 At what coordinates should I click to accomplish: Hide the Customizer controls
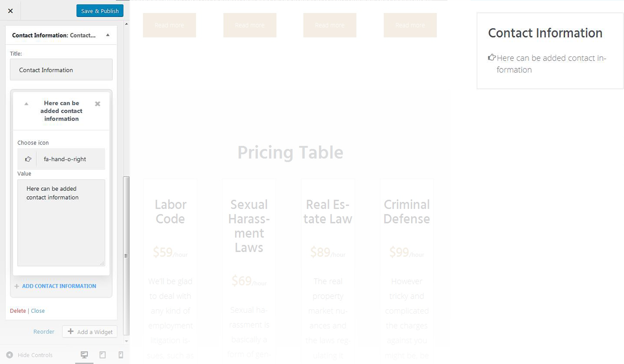point(30,355)
